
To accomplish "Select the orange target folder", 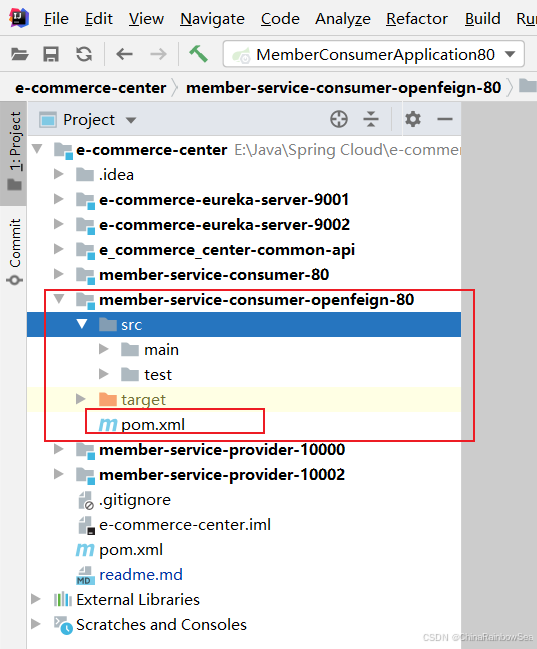I will pyautogui.click(x=143, y=400).
